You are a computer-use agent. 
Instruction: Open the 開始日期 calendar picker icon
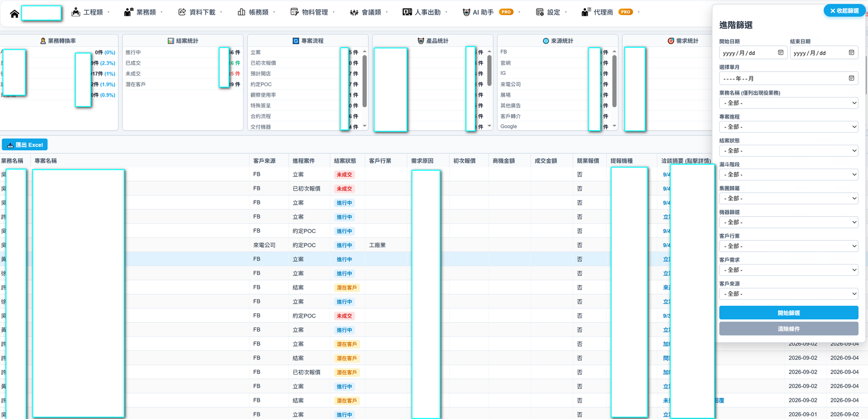pos(781,53)
